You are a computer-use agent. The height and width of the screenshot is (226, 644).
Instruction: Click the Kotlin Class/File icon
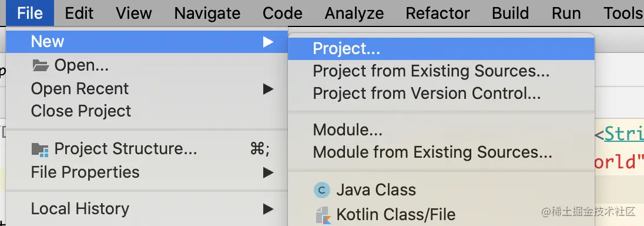tap(323, 215)
